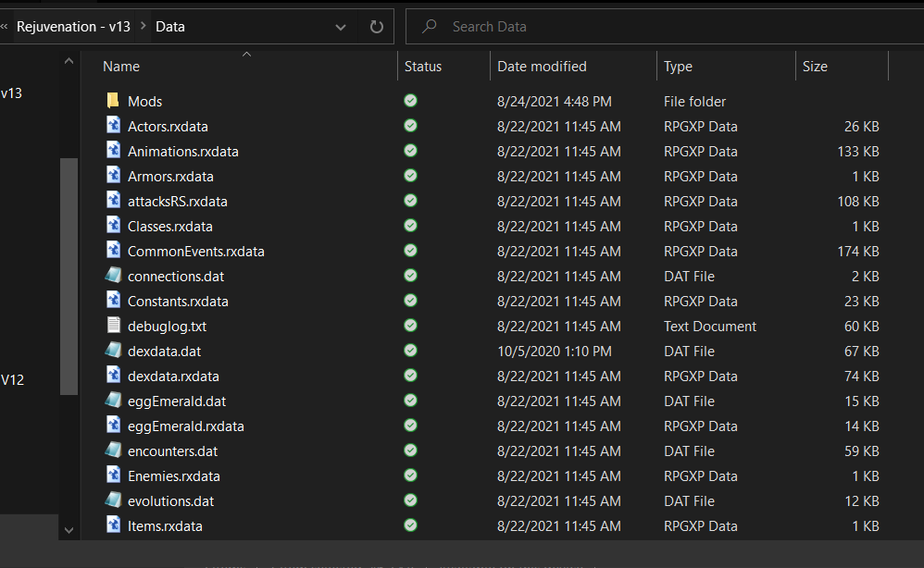Click the 59 KB size cell
This screenshot has height=568, width=924.
pos(862,451)
